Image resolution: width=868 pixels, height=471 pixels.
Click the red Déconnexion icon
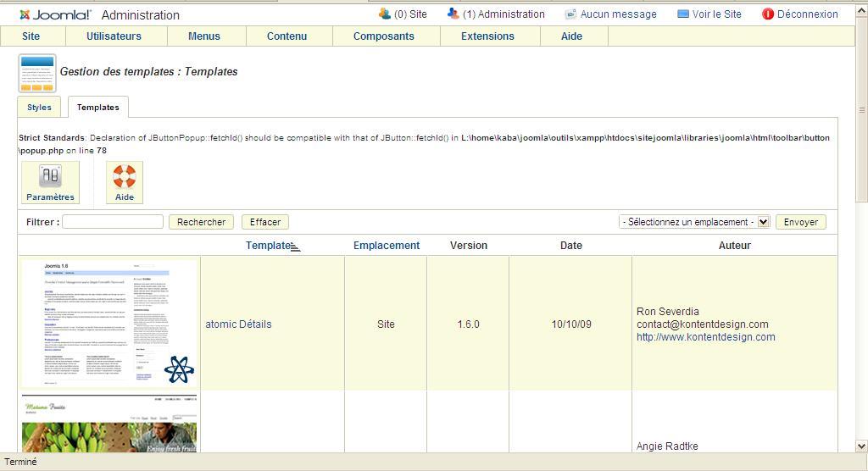coord(767,14)
